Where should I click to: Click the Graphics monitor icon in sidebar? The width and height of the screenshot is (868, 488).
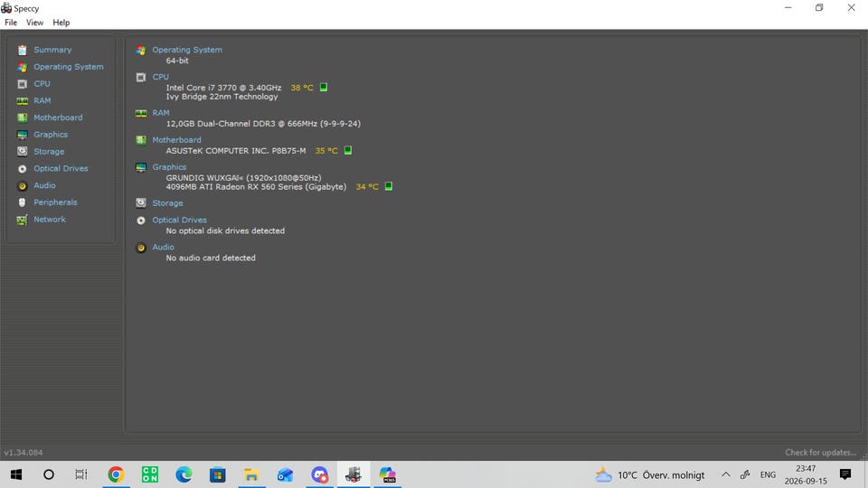(22, 135)
